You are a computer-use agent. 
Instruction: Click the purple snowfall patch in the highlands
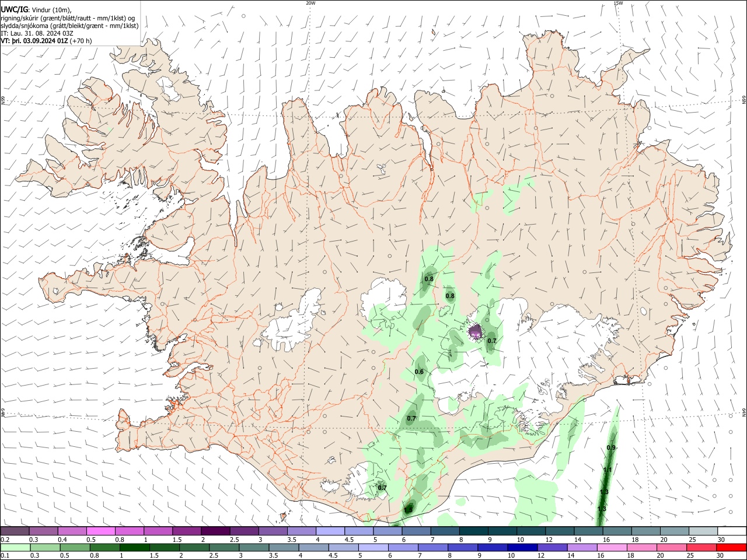point(475,332)
